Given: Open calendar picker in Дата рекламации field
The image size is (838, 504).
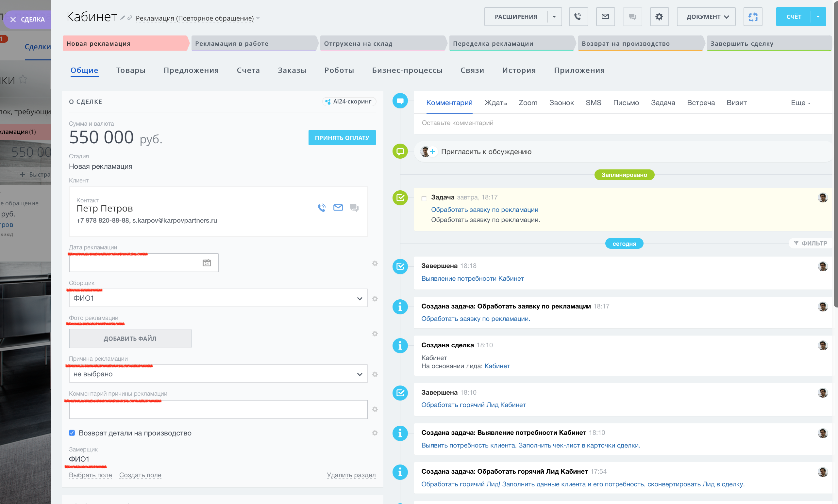Looking at the screenshot, I should 207,263.
